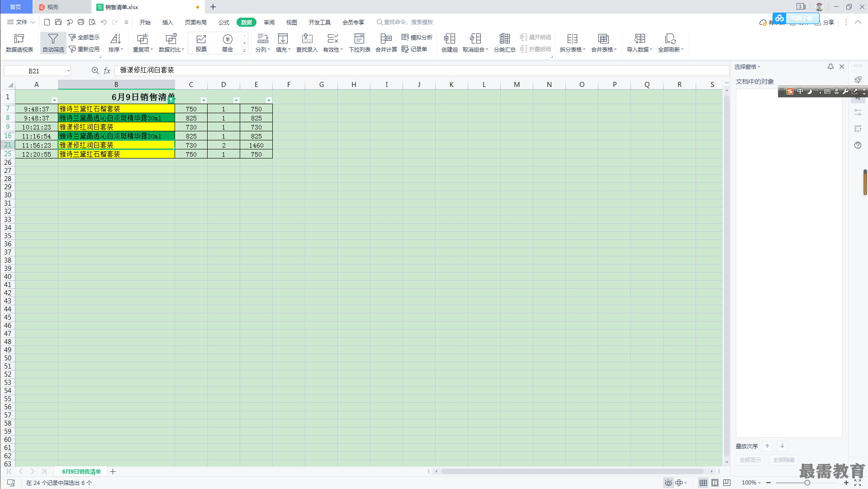Open Merge Tables (合并表格) dropdown
The height and width of the screenshot is (489, 868).
pyautogui.click(x=604, y=43)
